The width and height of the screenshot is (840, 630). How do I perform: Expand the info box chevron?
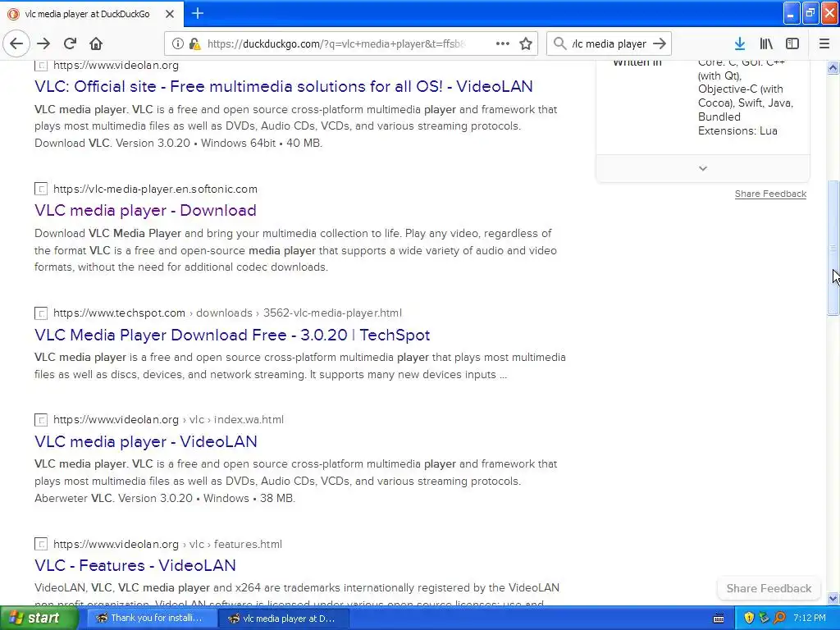click(x=703, y=168)
